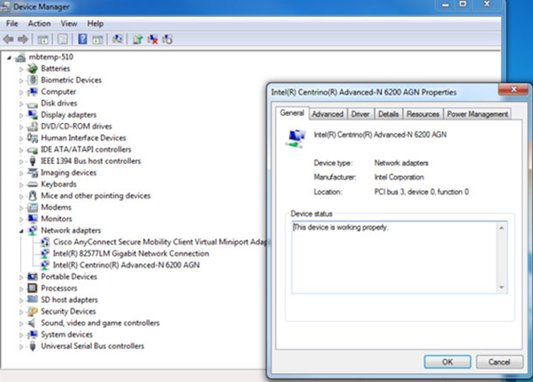The height and width of the screenshot is (382, 533).
Task: Click the Forward arrow toolbar icon
Action: tap(23, 39)
